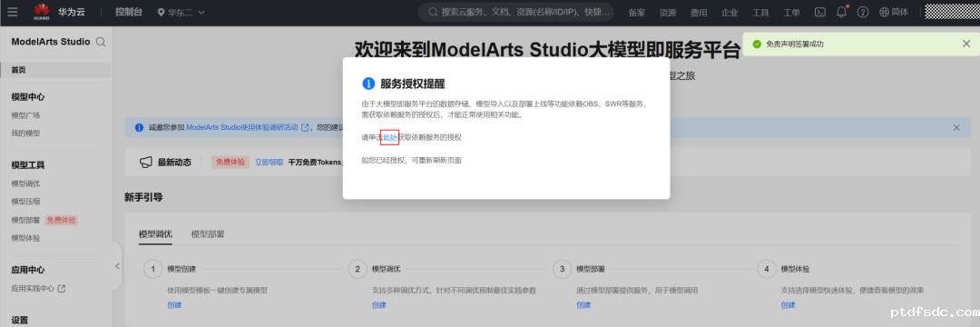This screenshot has height=327, width=980.
Task: Click 此处 to authorize dependent services
Action: 389,137
